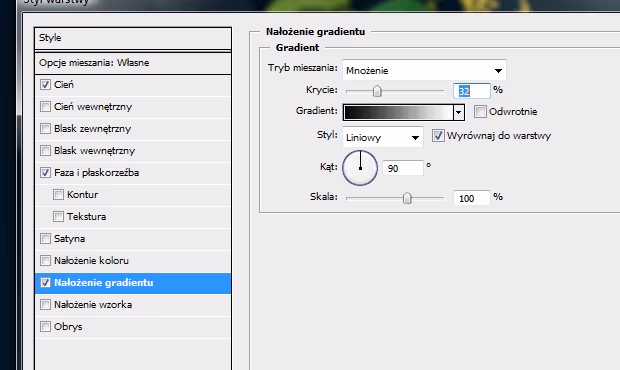This screenshot has height=370, width=620.
Task: Uncheck the Nałożenie gradientu checkbox
Action: 45,283
